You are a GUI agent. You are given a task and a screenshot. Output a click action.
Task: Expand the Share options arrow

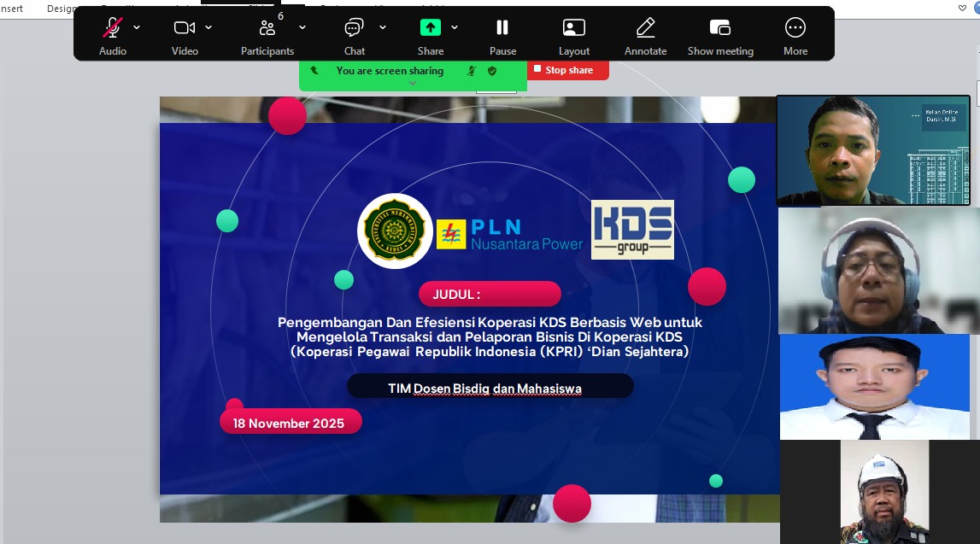pyautogui.click(x=455, y=27)
